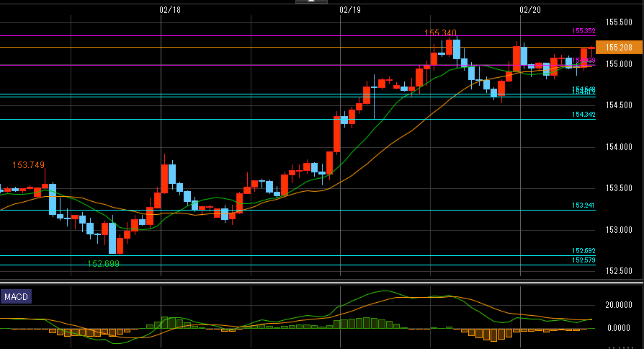Select the cyan 153.241 line label
This screenshot has width=644, height=349.
[x=583, y=206]
